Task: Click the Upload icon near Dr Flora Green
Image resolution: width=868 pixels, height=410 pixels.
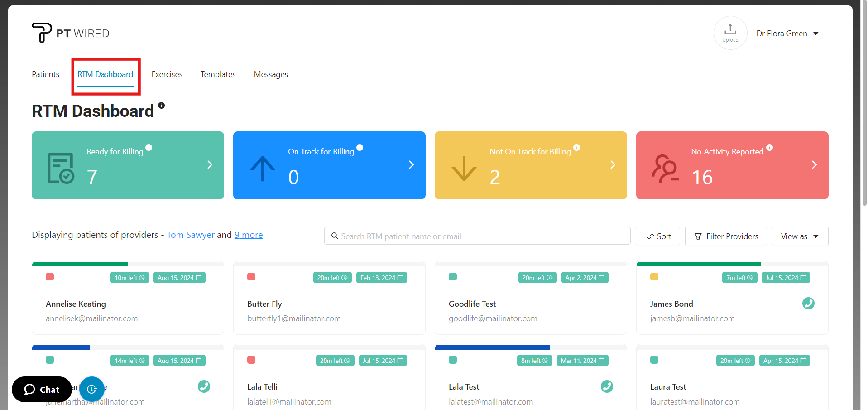Action: (x=730, y=33)
